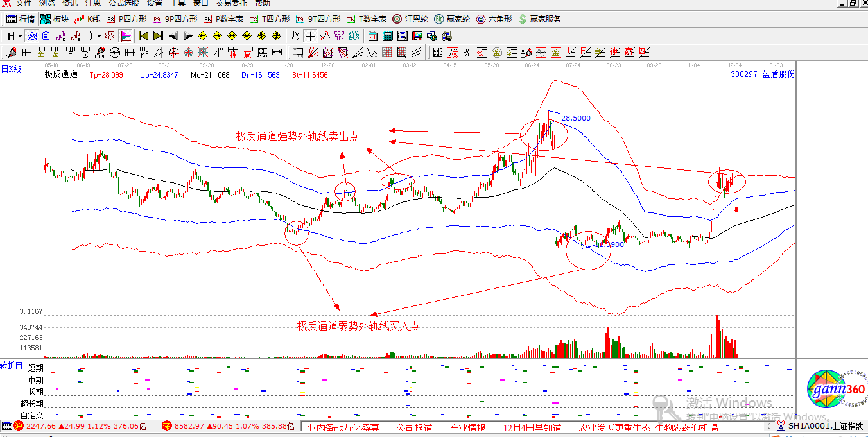Open the calculator toolbar icon
Viewport: 868px width, 437px height.
click(x=386, y=36)
